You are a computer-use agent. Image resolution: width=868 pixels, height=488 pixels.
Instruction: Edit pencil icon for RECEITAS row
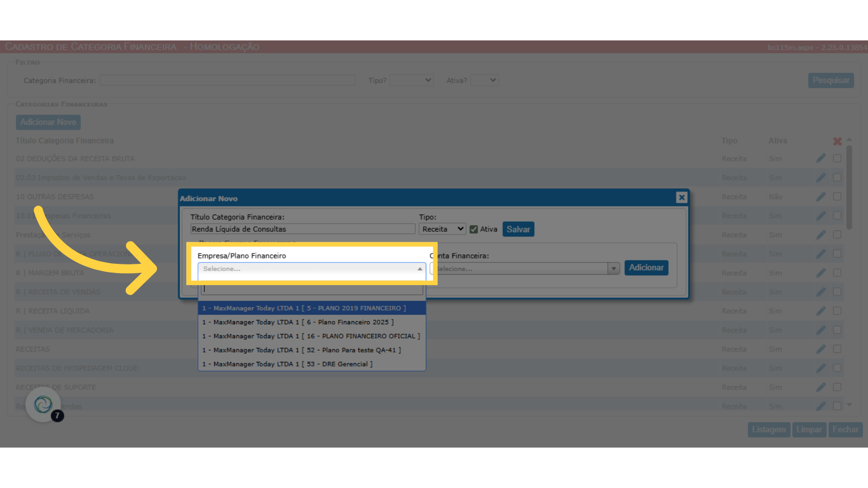pos(821,349)
